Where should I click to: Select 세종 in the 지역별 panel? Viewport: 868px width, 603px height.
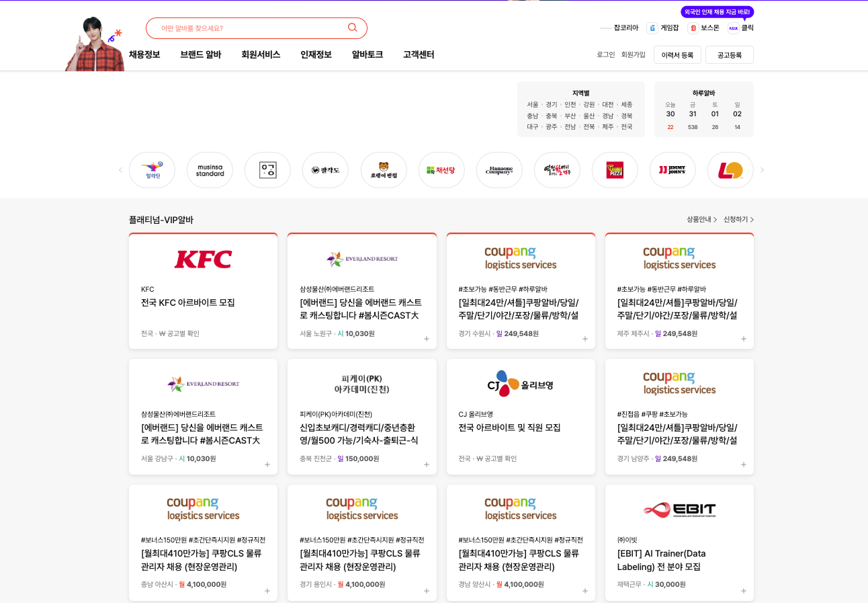[627, 105]
